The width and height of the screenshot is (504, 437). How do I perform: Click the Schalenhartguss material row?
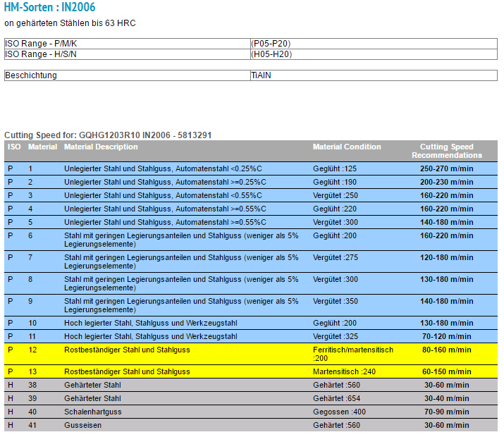(251, 412)
